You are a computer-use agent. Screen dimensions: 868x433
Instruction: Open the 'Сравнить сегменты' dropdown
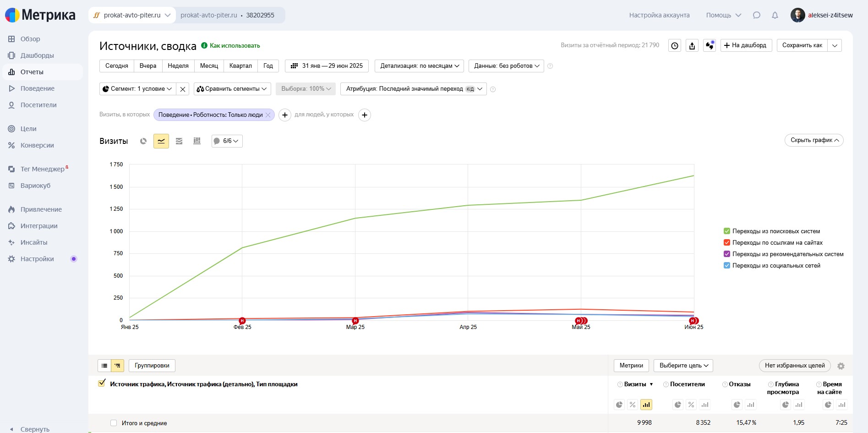[x=232, y=89]
